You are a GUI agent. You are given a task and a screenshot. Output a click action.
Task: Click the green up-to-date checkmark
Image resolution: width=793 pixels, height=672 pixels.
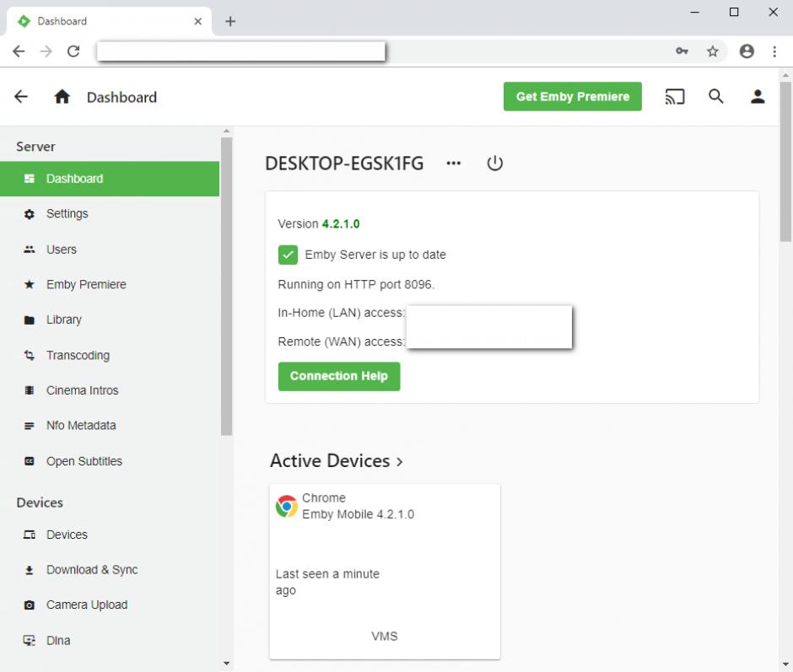click(288, 255)
